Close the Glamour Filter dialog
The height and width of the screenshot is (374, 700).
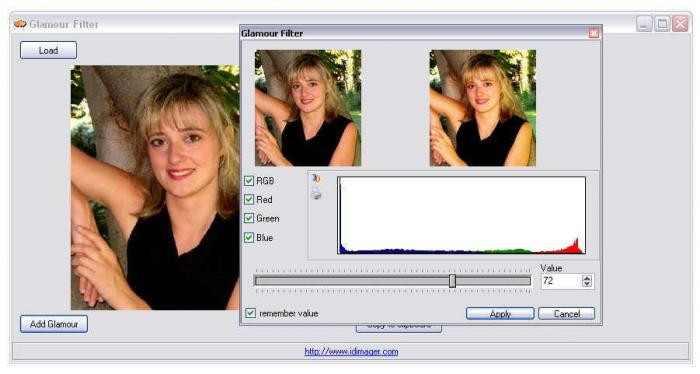pos(594,33)
